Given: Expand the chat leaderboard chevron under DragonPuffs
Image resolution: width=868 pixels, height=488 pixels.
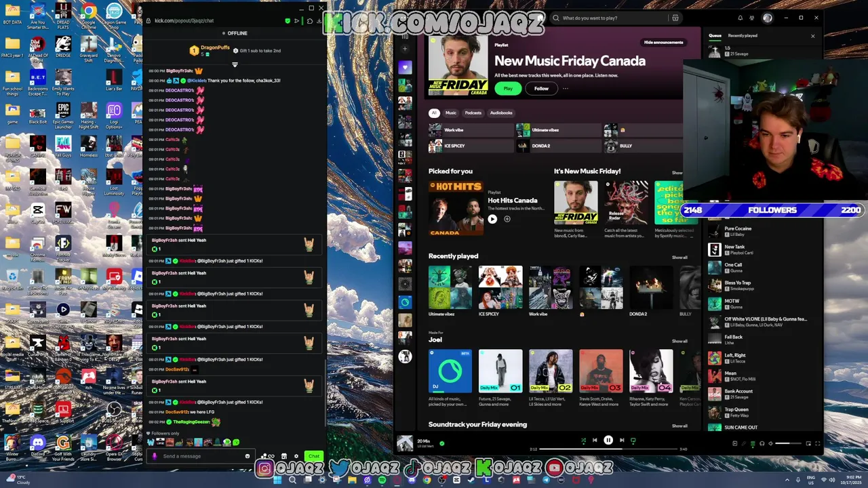Looking at the screenshot, I should [235, 65].
